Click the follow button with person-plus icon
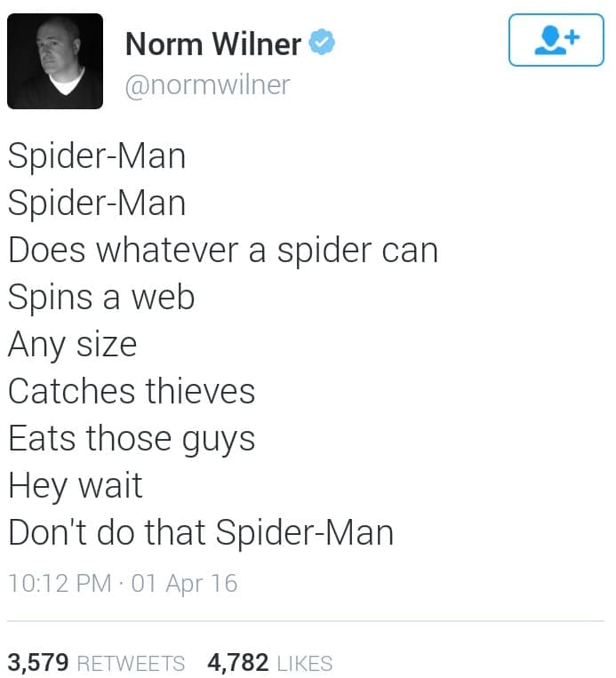Image resolution: width=616 pixels, height=678 pixels. click(x=556, y=40)
